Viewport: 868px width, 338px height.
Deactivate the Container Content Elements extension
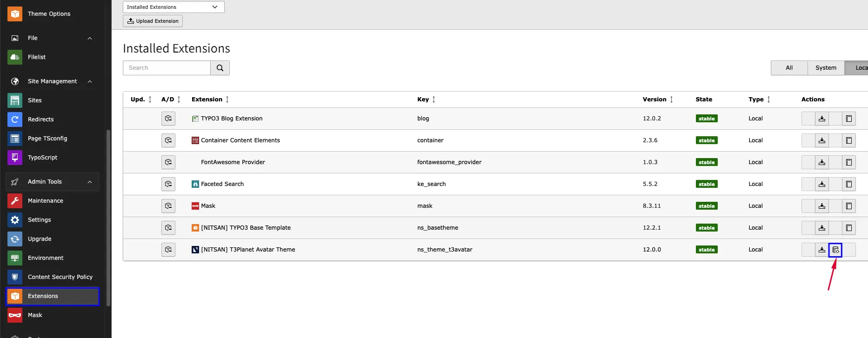coord(168,140)
